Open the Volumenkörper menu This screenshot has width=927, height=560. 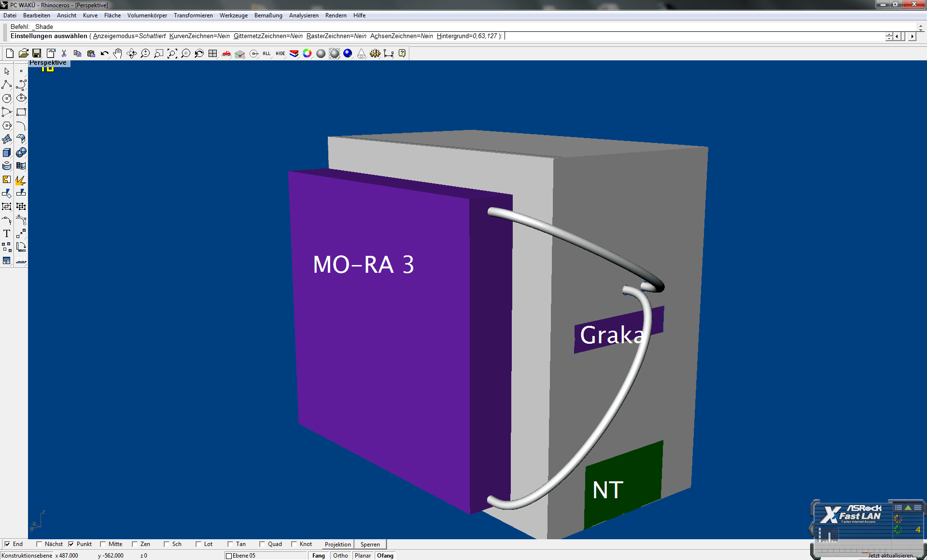click(x=147, y=15)
